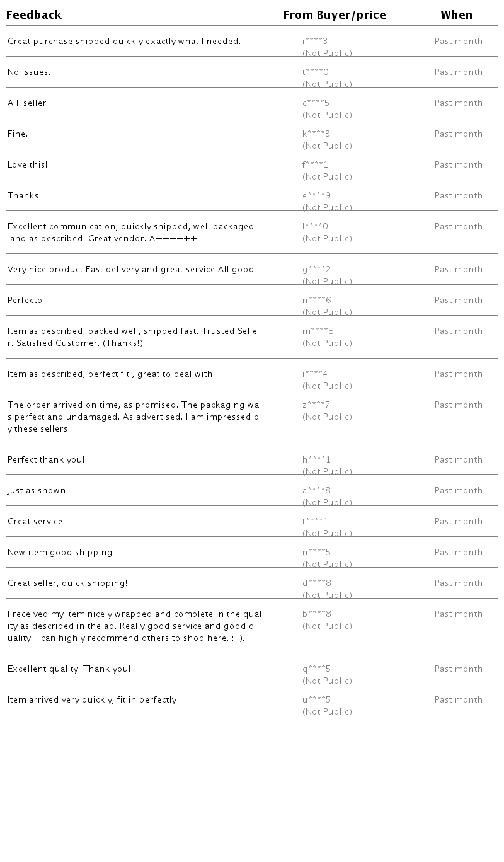Viewport: 504px width, 862px height.
Task: Click the 'Perfecto' feedback comment
Action: 25,301
